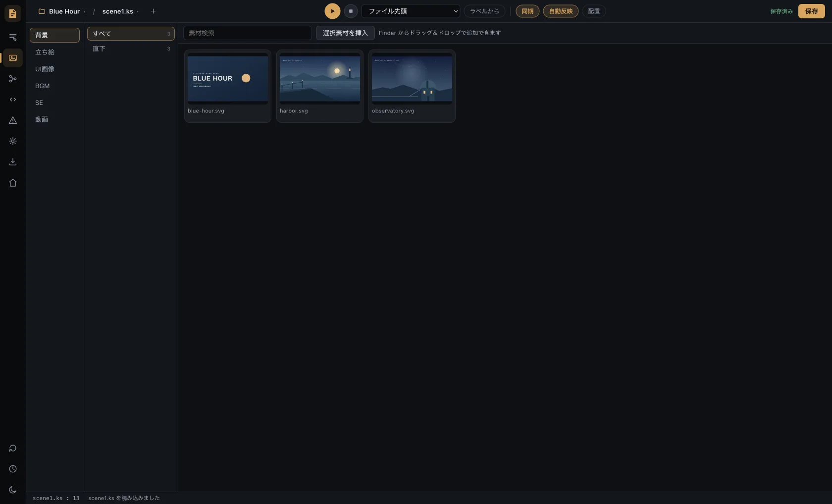Select the image assets sidebar icon
832x504 pixels.
(13, 58)
